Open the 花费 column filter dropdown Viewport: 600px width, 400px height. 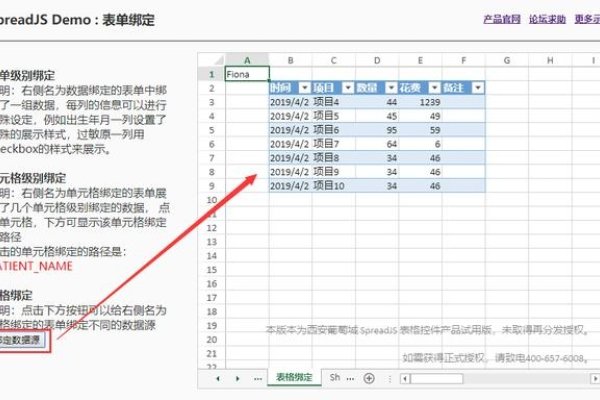click(x=434, y=88)
